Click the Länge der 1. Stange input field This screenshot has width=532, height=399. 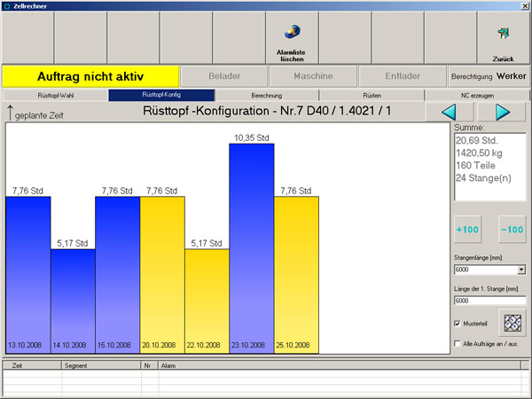tap(490, 301)
